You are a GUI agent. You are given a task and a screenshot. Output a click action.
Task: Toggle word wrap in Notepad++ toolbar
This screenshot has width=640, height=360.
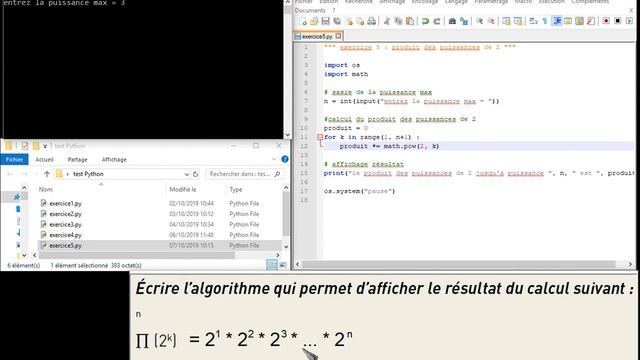[x=533, y=21]
